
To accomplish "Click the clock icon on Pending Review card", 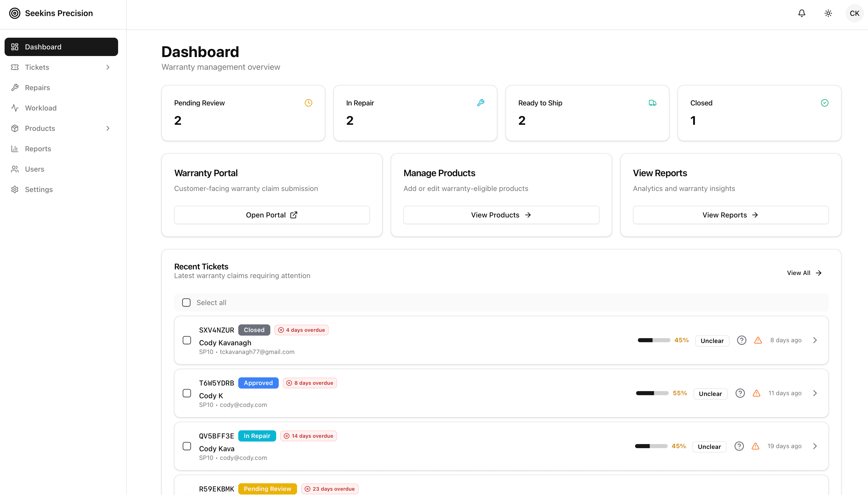I will [x=308, y=103].
